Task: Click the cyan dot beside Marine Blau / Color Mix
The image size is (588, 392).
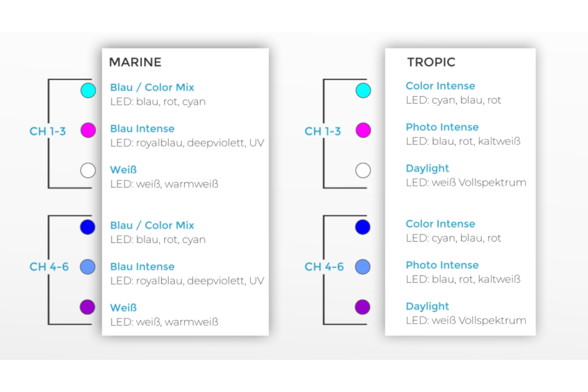Action: pos(88,90)
